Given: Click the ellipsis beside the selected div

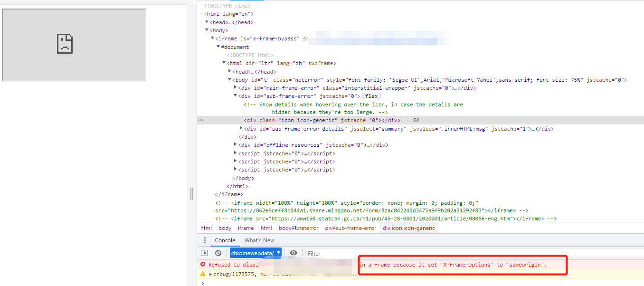Looking at the screenshot, I should [x=200, y=120].
